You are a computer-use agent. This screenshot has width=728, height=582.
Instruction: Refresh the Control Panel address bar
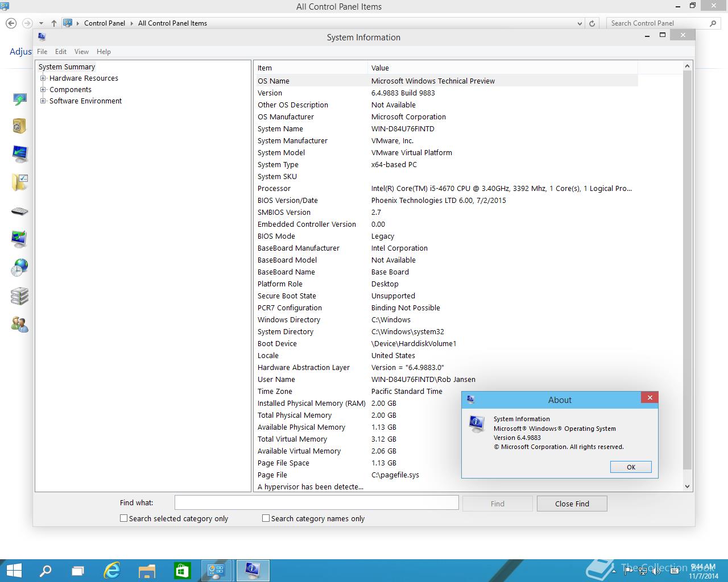(592, 23)
